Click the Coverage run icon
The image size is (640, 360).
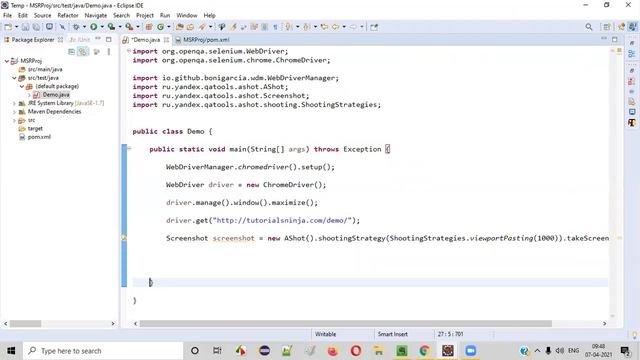[x=111, y=27]
